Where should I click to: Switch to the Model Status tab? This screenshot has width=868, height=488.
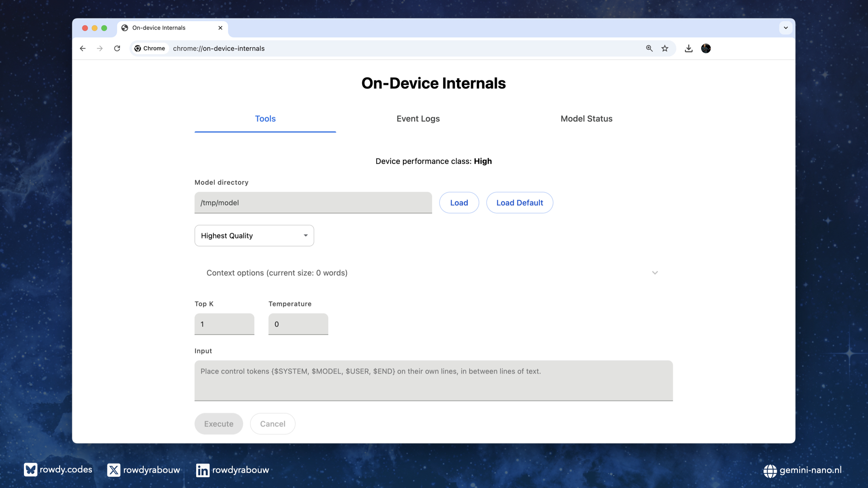tap(586, 119)
